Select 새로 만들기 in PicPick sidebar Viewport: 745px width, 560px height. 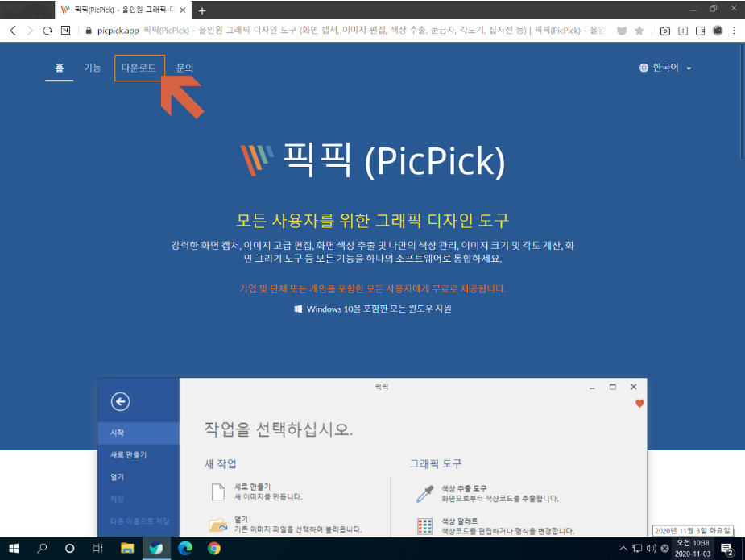pyautogui.click(x=139, y=455)
